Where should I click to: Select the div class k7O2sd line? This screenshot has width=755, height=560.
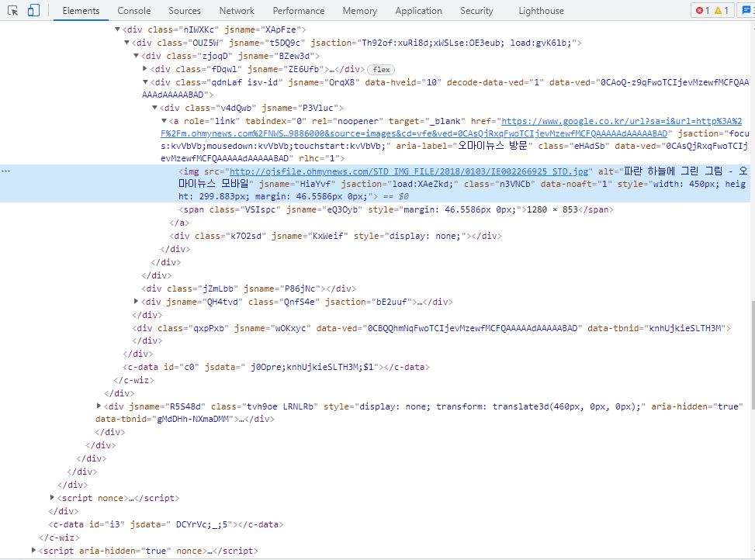click(336, 236)
